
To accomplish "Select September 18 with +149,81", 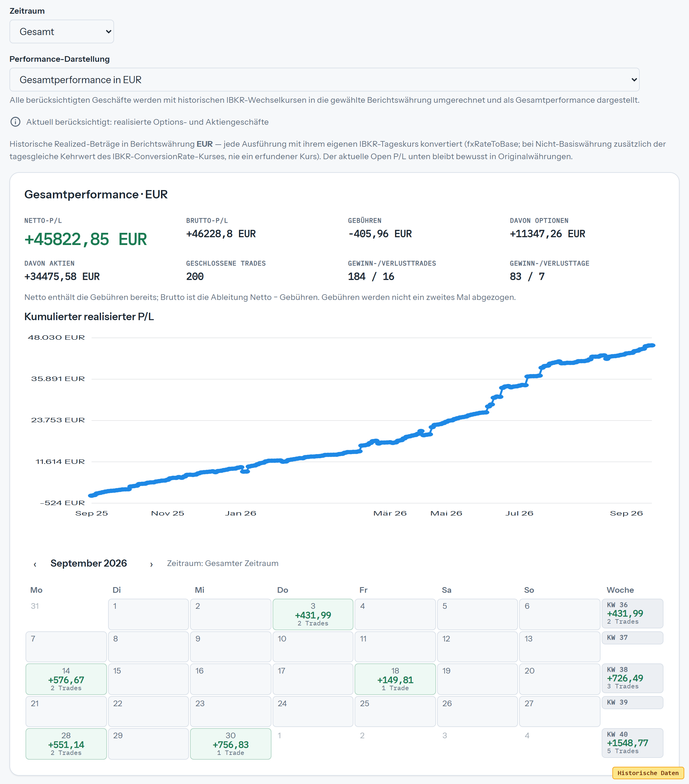I will click(395, 679).
